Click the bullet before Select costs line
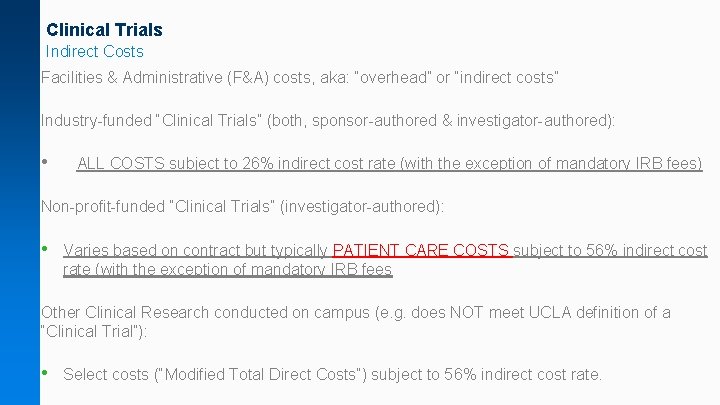Viewport: 720px width, 405px height. [45, 374]
